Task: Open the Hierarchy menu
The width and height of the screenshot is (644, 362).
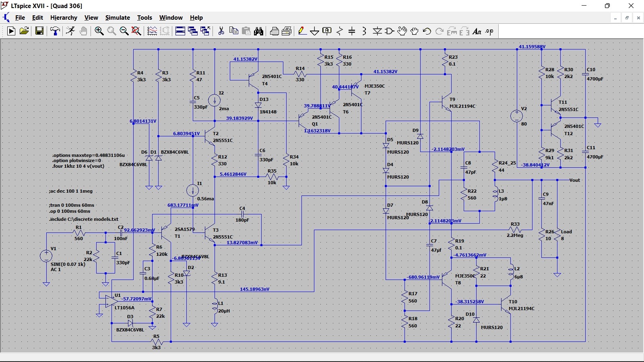Action: (x=64, y=18)
